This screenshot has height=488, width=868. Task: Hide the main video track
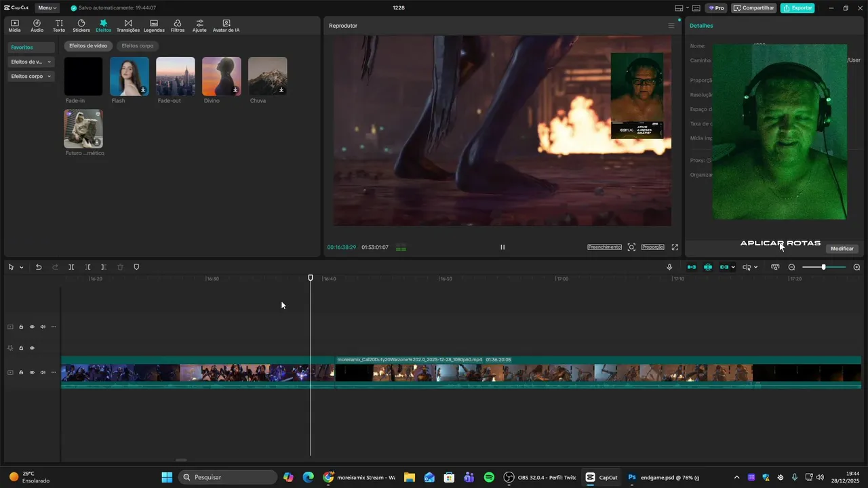tap(32, 372)
